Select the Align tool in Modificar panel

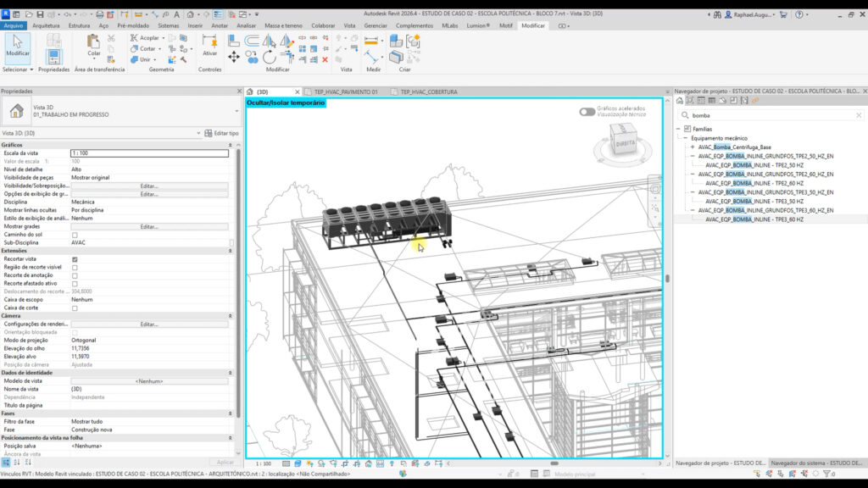[x=234, y=40]
